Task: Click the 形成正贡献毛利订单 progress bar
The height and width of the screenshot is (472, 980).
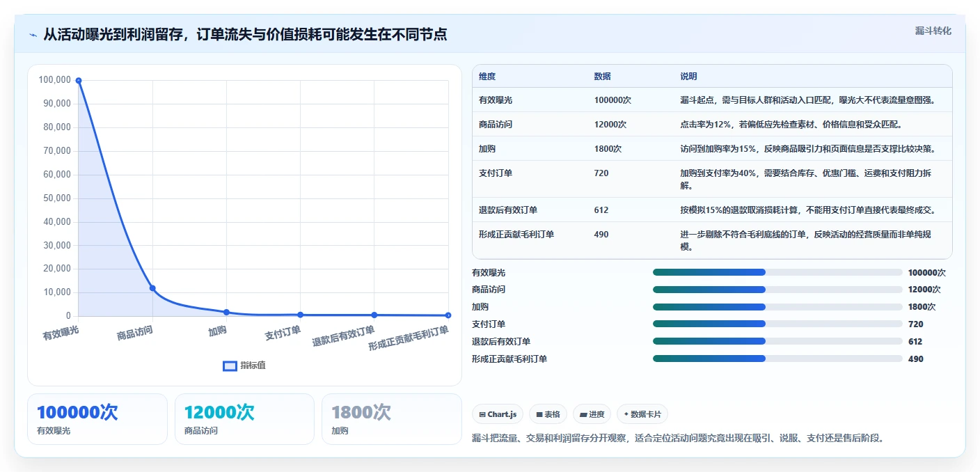Action: (777, 359)
